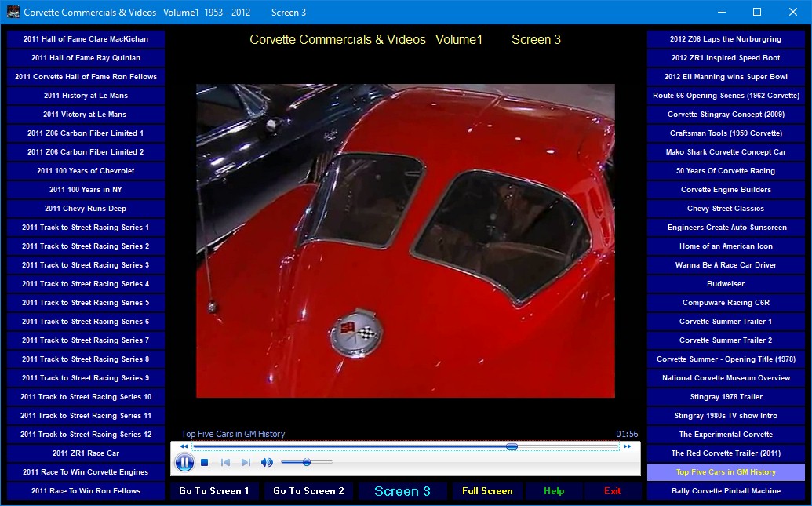Click the red Exit button
This screenshot has width=812, height=506.
pos(612,491)
